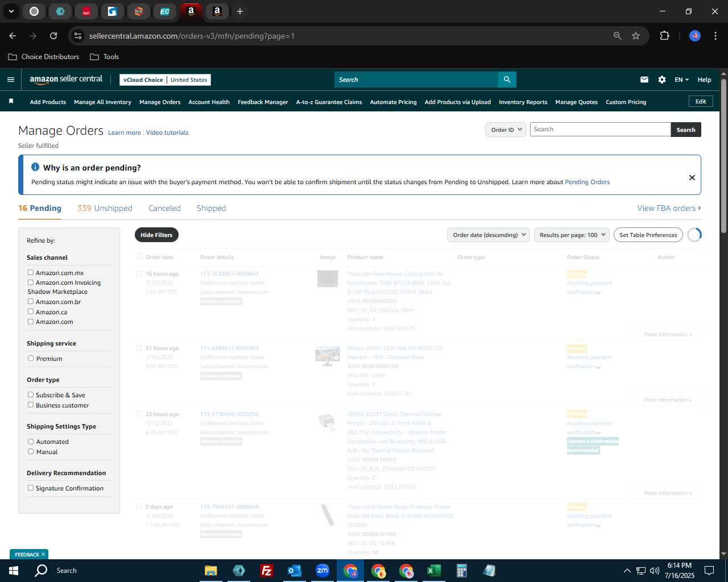728x582 pixels.
Task: Open the Order date (descending) sort dropdown
Action: (489, 235)
